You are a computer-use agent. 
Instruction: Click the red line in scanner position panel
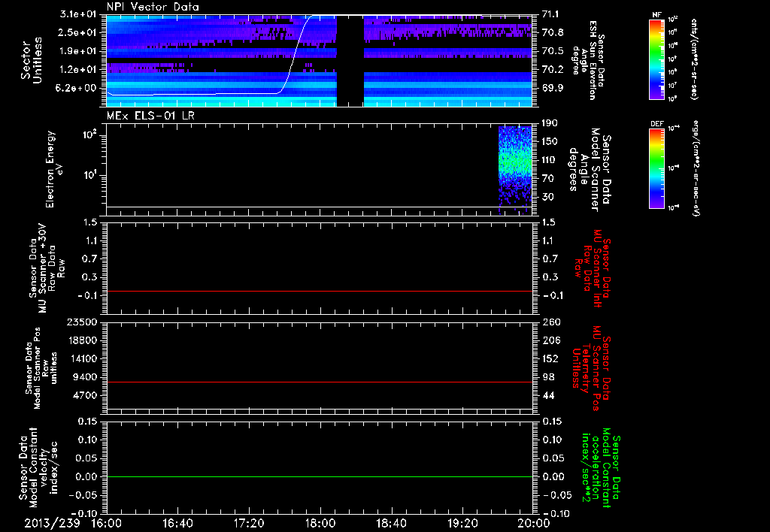[319, 382]
